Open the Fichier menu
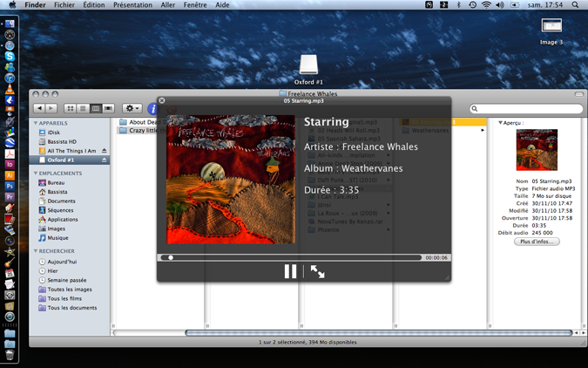Screen dimensions: 588x368 pyautogui.click(x=64, y=5)
